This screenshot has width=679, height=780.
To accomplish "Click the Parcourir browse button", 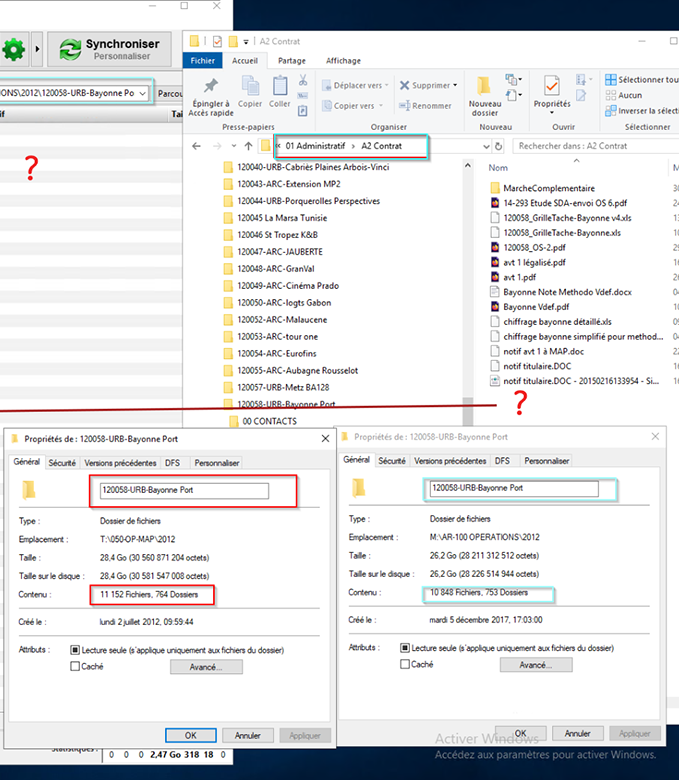I will 169,94.
